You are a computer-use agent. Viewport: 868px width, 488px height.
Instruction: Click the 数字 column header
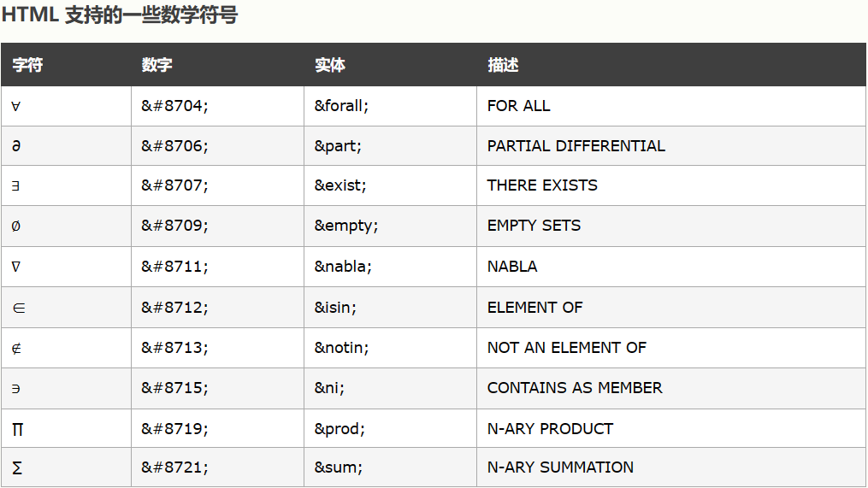(x=157, y=65)
